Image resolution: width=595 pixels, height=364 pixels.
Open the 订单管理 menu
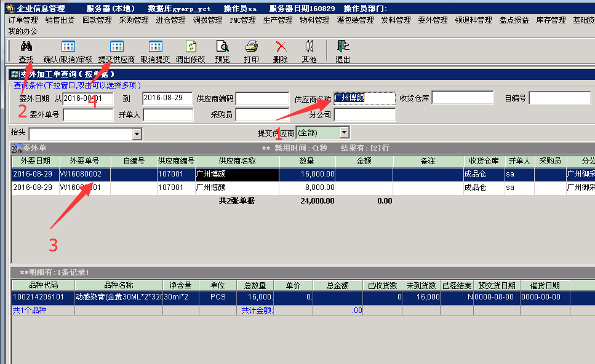pyautogui.click(x=23, y=20)
